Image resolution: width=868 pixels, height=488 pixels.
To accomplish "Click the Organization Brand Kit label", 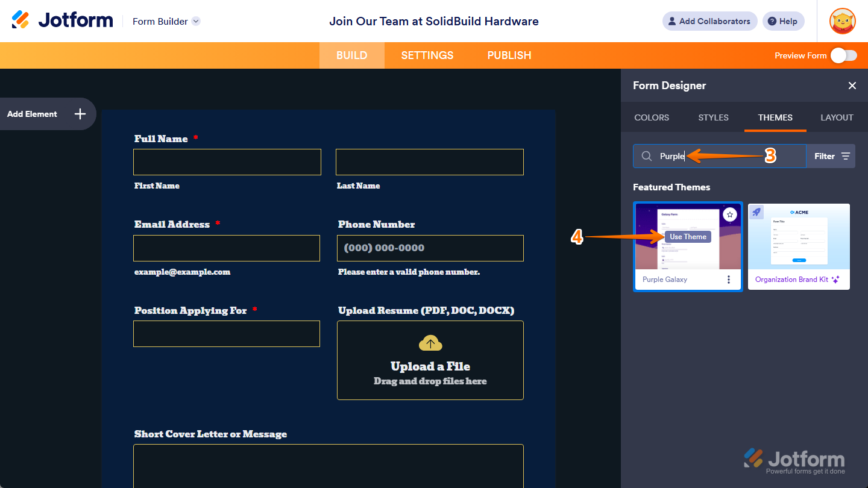I will pyautogui.click(x=792, y=280).
